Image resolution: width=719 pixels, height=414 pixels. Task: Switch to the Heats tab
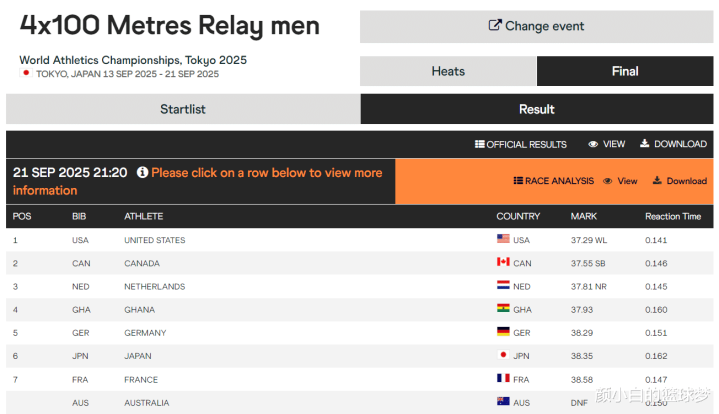pos(448,71)
